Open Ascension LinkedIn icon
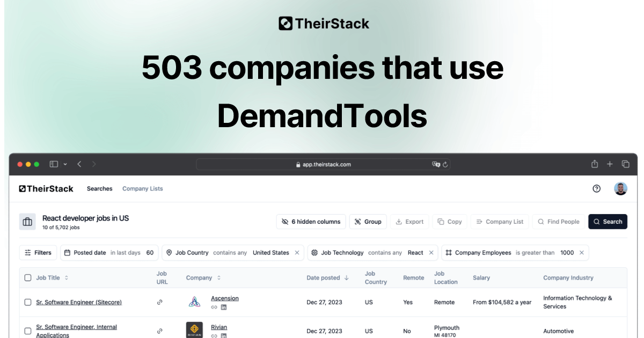Screen dimensions: 644x338 224,307
